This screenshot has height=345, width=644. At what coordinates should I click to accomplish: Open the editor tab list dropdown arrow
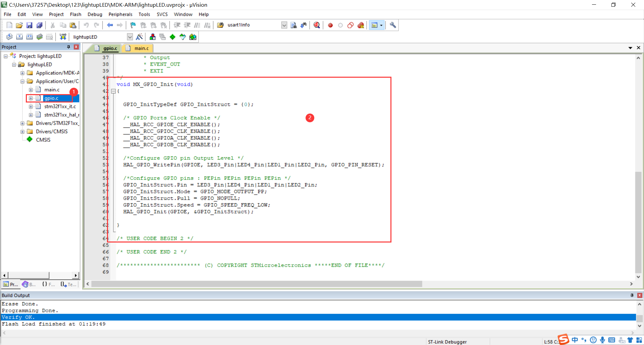(x=630, y=48)
